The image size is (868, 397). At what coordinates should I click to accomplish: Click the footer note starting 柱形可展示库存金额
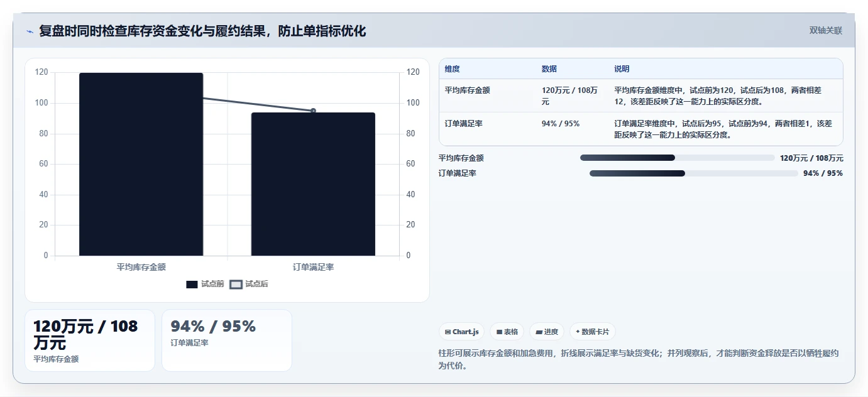639,359
